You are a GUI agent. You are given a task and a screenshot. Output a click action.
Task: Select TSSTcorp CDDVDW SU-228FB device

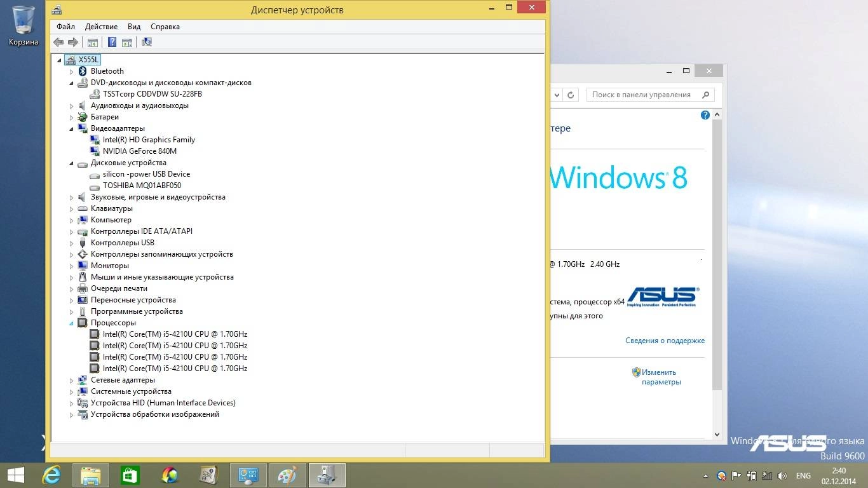click(153, 94)
